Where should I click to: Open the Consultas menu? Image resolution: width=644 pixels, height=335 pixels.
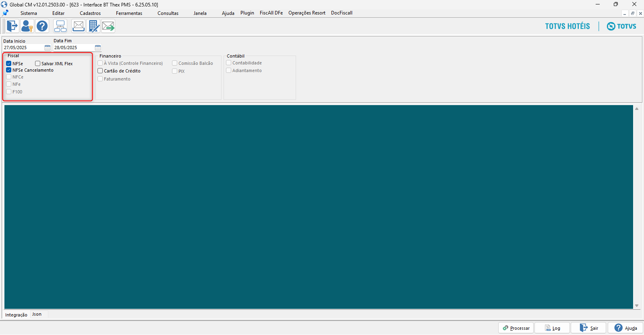tap(168, 13)
